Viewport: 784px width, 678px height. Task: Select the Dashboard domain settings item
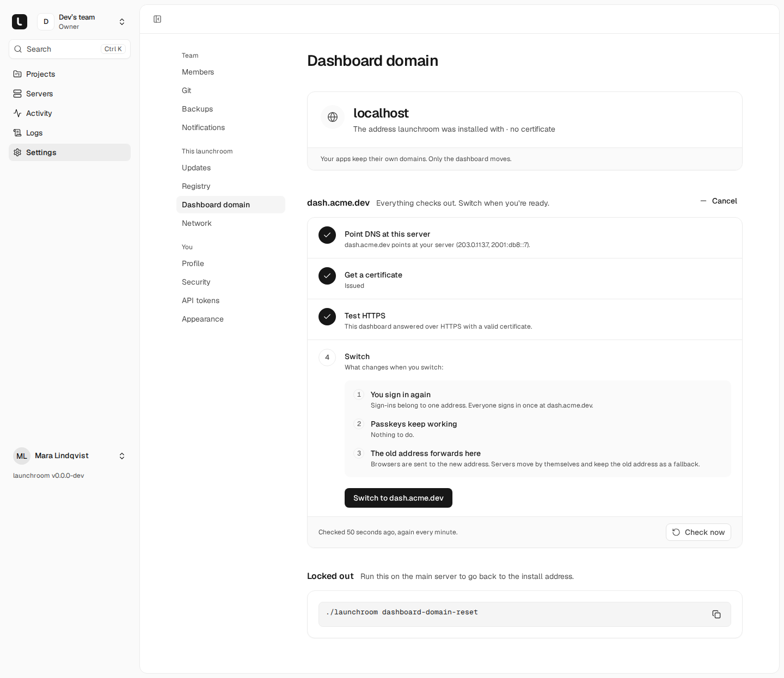(x=231, y=205)
